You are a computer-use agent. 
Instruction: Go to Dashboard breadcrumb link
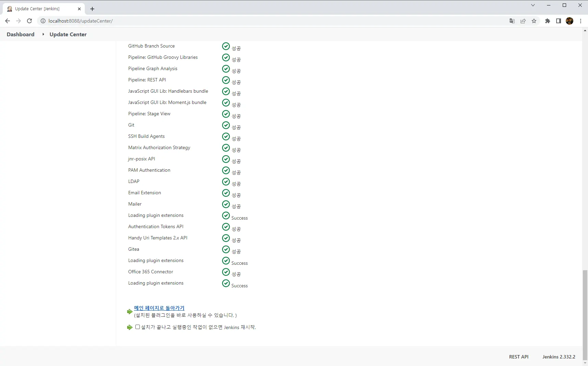coord(21,34)
